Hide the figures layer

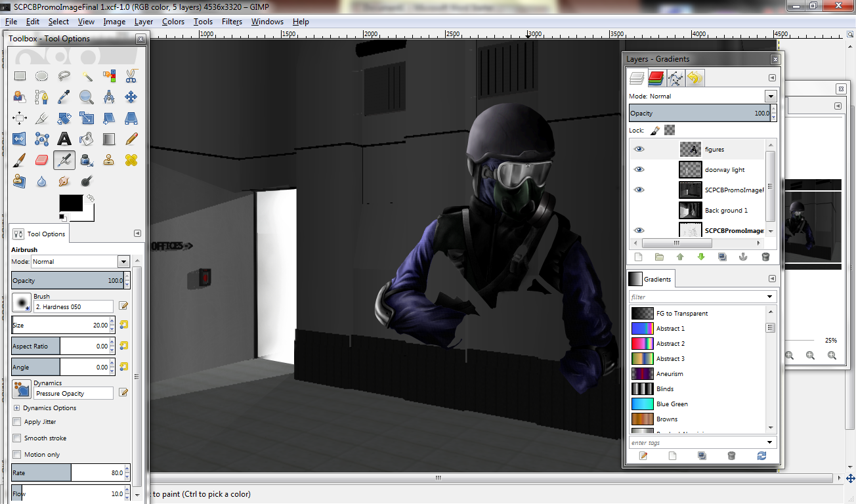(639, 149)
